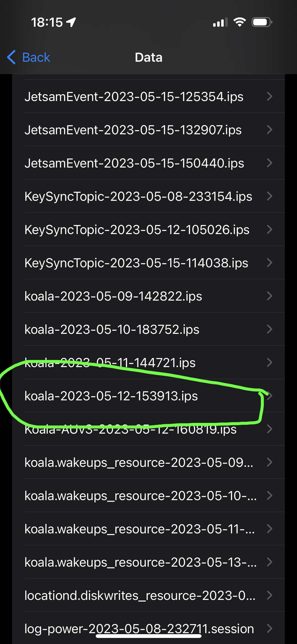Tap the cellular signal bars icon

pyautogui.click(x=220, y=22)
